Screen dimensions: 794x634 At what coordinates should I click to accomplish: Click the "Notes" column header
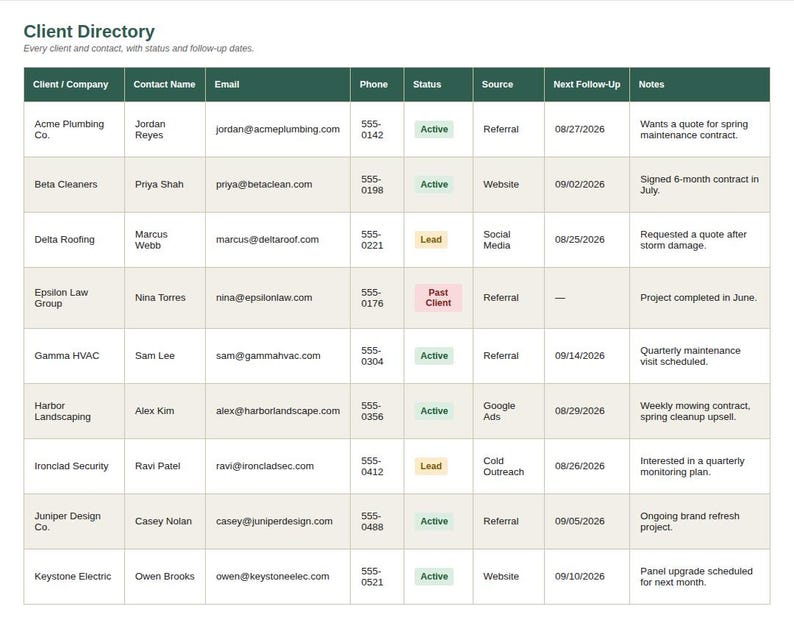(700, 85)
